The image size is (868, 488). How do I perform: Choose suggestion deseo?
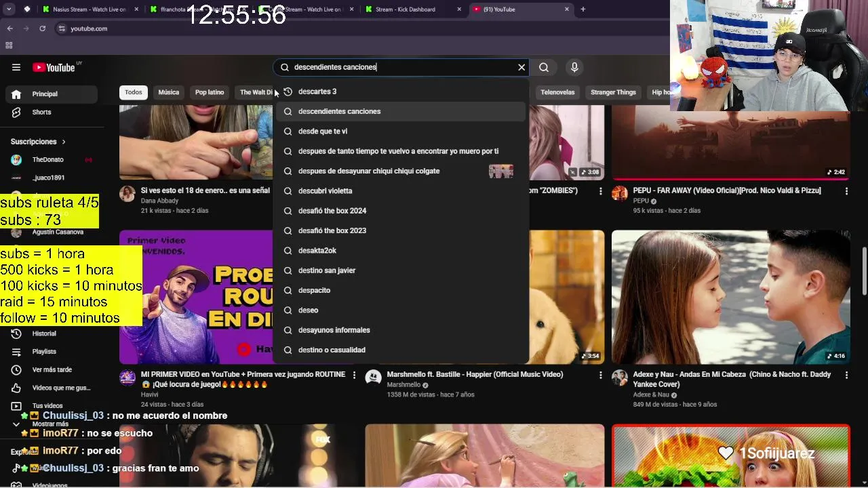(400, 310)
